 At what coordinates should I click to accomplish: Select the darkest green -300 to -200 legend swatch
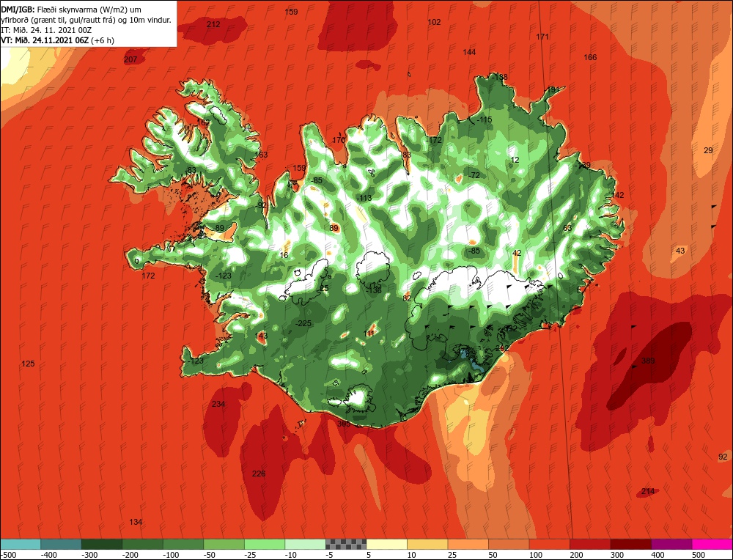102,544
